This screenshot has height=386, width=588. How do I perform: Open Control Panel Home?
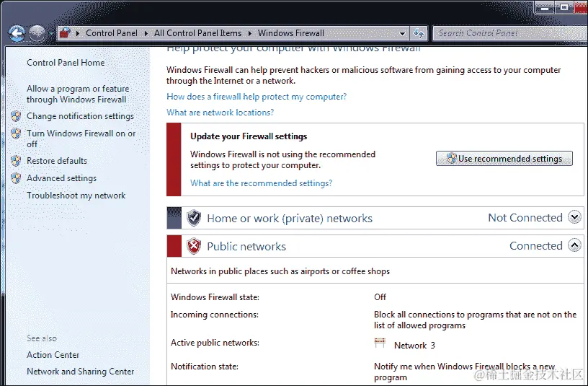coord(66,63)
